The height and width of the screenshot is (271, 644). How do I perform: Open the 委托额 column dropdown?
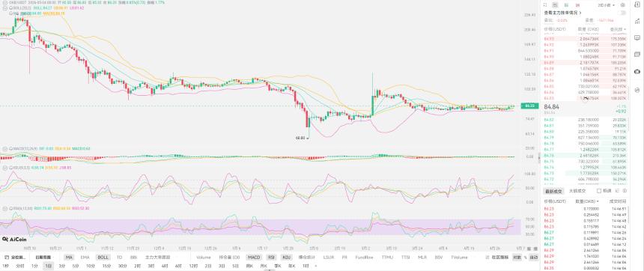click(617, 29)
